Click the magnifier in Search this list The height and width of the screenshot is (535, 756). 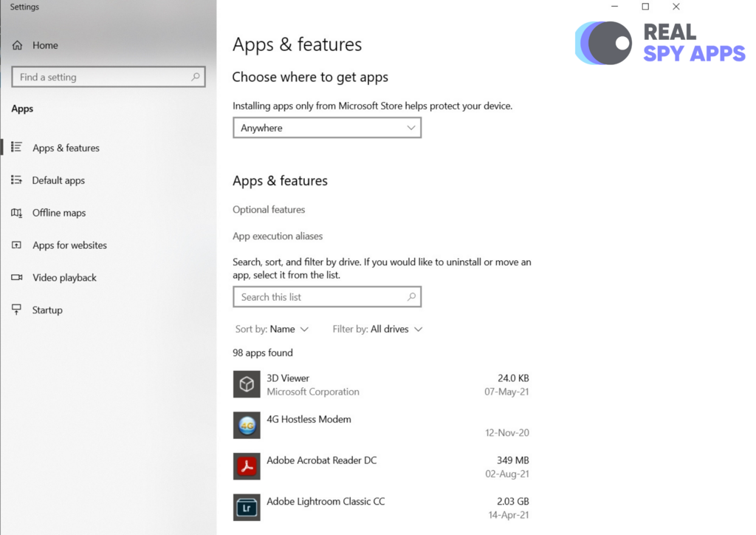(x=411, y=296)
